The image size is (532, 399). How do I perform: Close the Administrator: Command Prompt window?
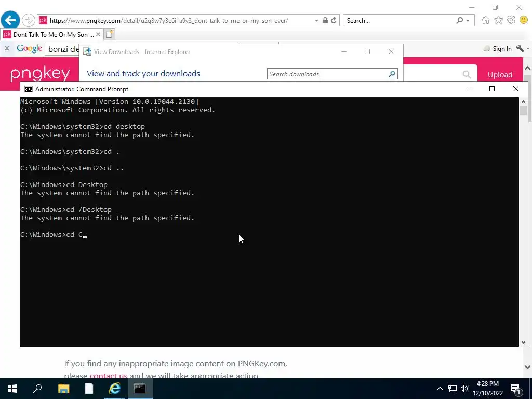516,89
